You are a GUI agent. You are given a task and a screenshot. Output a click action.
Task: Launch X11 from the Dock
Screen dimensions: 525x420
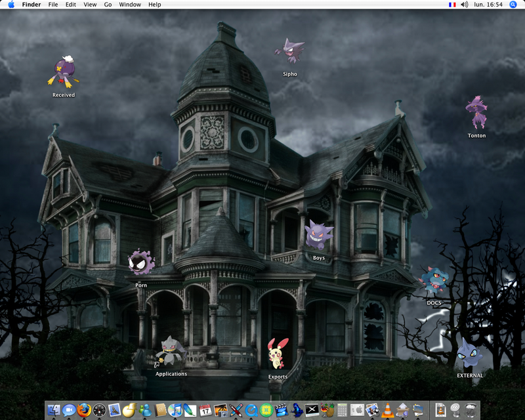click(x=312, y=410)
